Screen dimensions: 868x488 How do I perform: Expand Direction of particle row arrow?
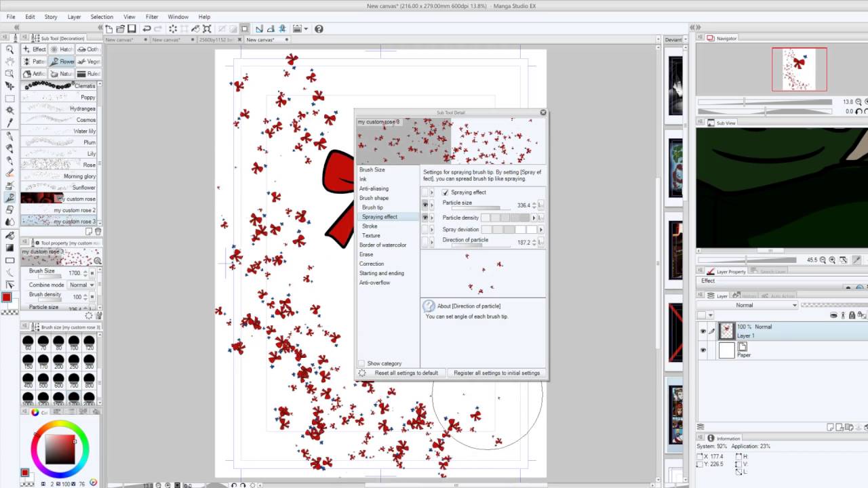pyautogui.click(x=432, y=242)
